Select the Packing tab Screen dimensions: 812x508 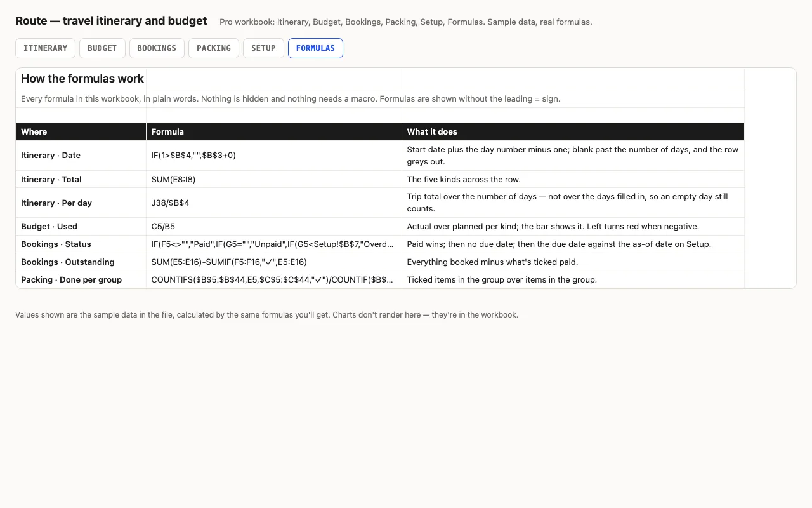pos(214,48)
